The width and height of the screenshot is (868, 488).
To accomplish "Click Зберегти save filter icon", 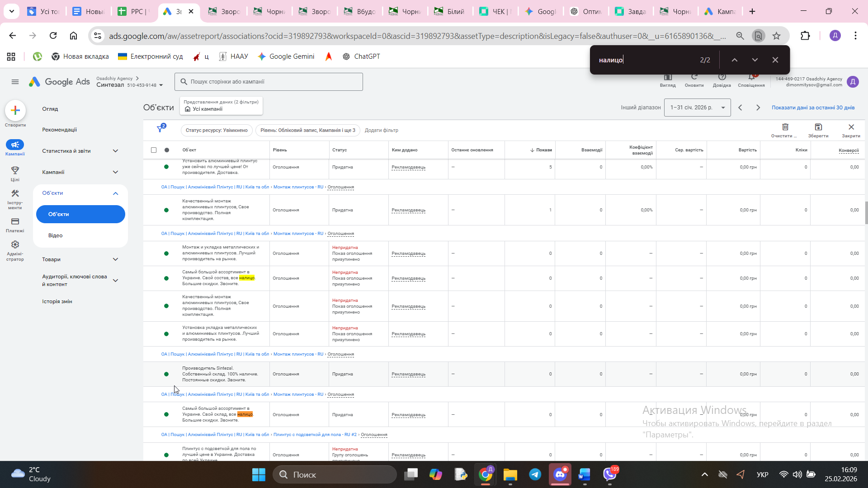I will (x=818, y=127).
